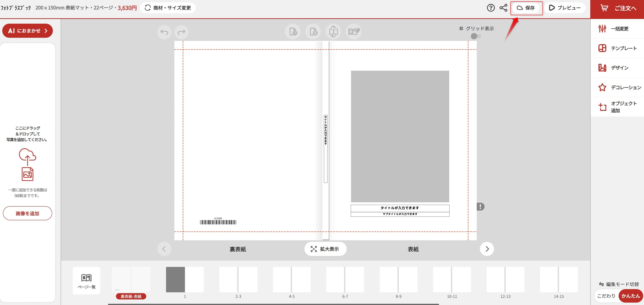
Task: Click the cover subtitle text field
Action: click(400, 214)
